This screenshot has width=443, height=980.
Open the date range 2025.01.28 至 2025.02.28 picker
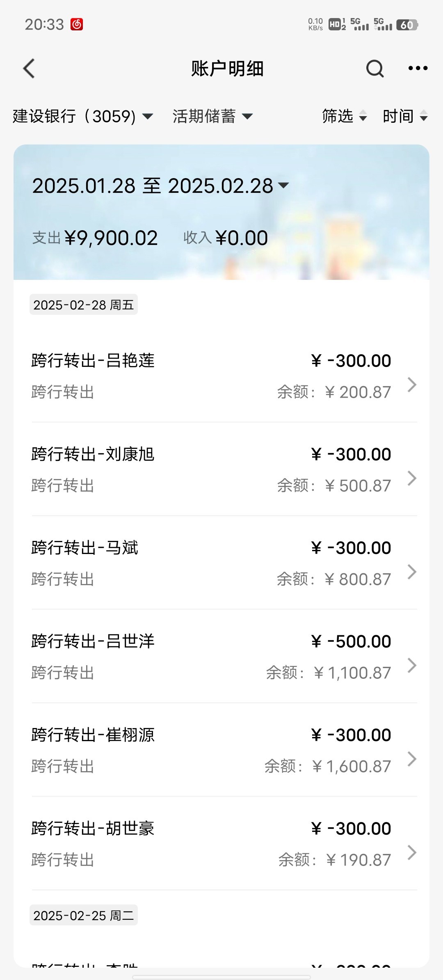pos(160,186)
